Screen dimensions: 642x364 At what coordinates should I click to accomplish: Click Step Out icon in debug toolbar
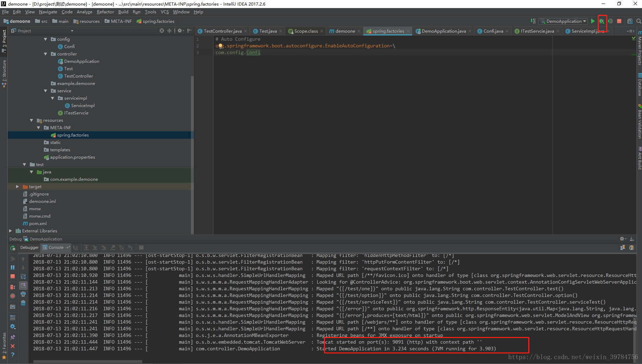113,247
